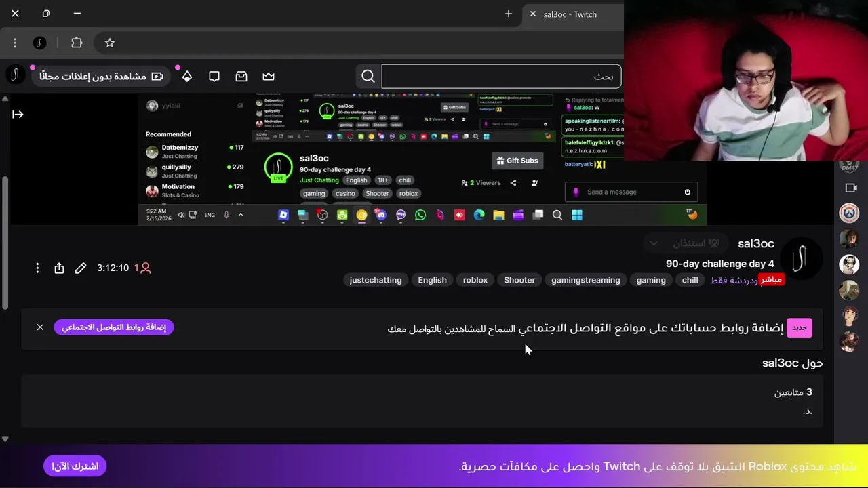Open the browser extensions puzzle icon

click(x=77, y=43)
